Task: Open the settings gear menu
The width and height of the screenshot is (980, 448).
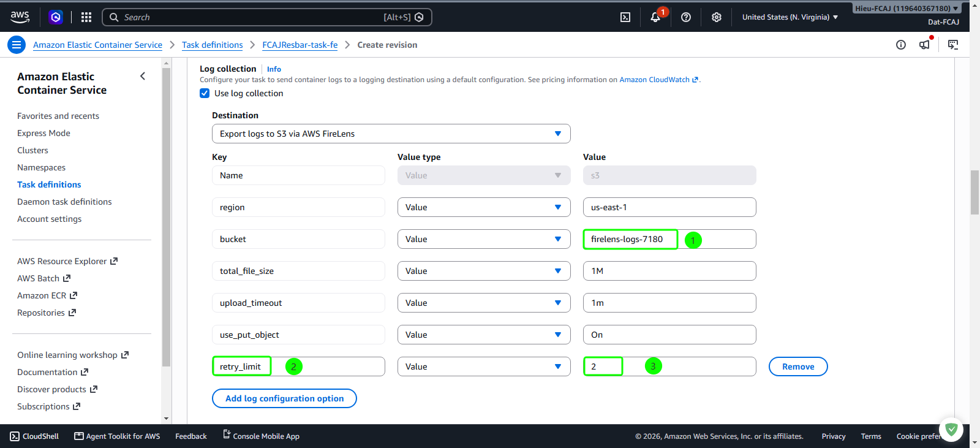Action: pos(717,17)
